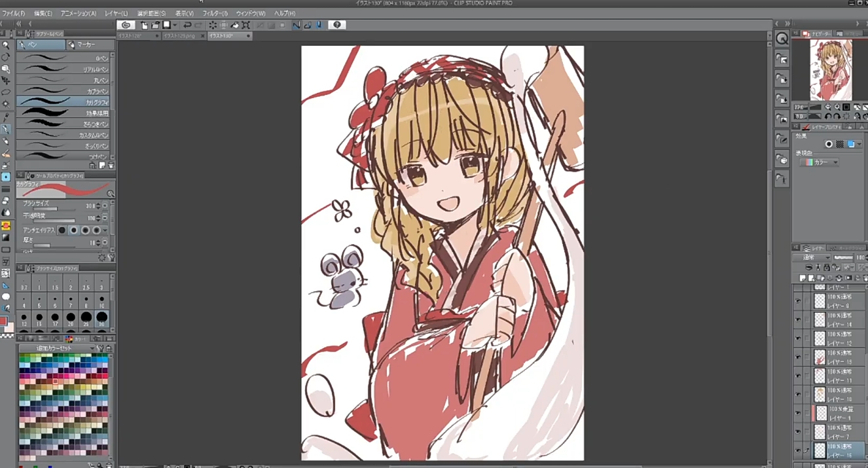Click the main drawing color red swatch

[x=3, y=322]
